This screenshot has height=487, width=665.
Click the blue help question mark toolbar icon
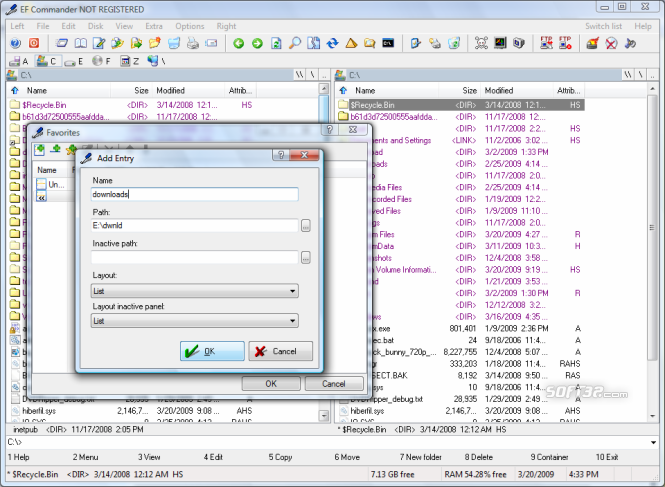[15, 43]
